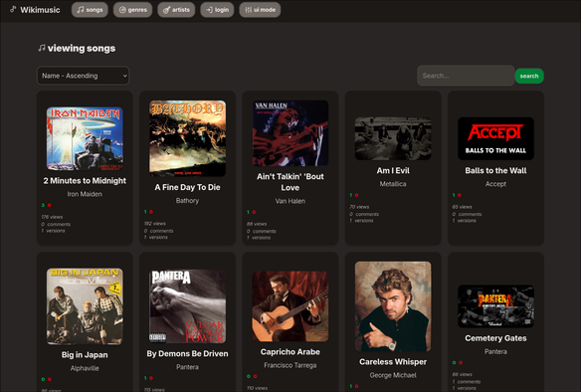Image resolution: width=581 pixels, height=392 pixels.
Task: Click Pantera under By Demons Be Driven
Action: pyautogui.click(x=187, y=367)
